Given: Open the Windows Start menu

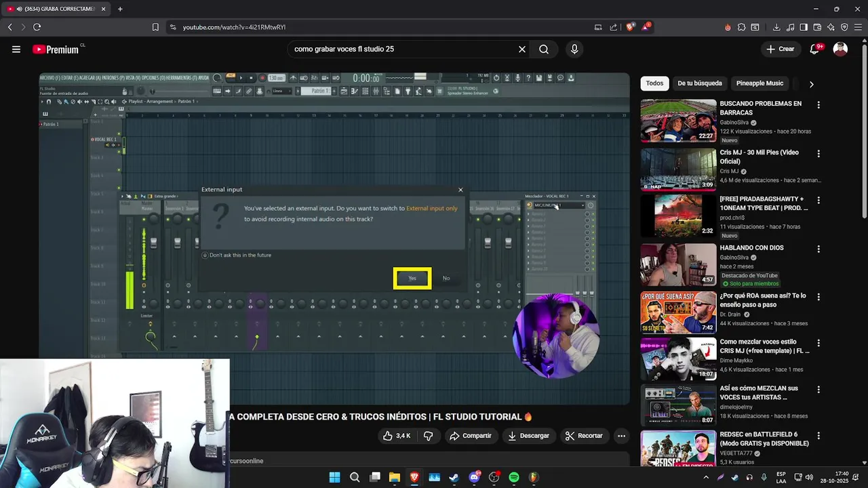Looking at the screenshot, I should tap(334, 477).
